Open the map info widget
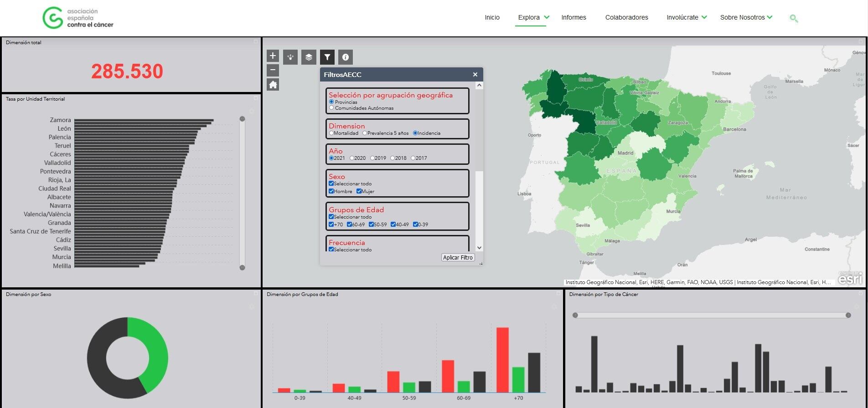 346,57
